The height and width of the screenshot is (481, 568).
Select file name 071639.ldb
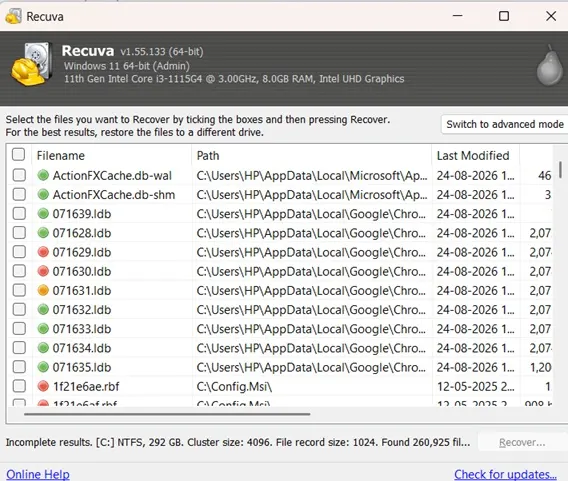tap(82, 214)
